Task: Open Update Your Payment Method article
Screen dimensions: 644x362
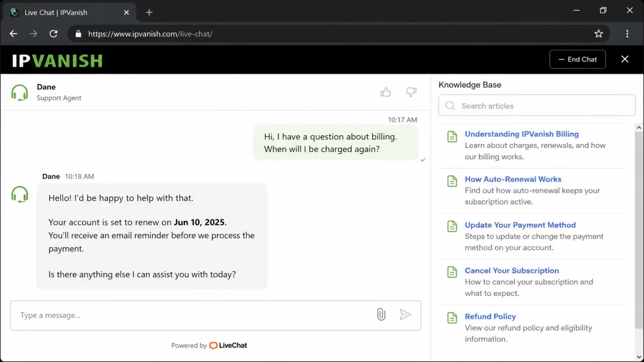Action: tap(520, 225)
